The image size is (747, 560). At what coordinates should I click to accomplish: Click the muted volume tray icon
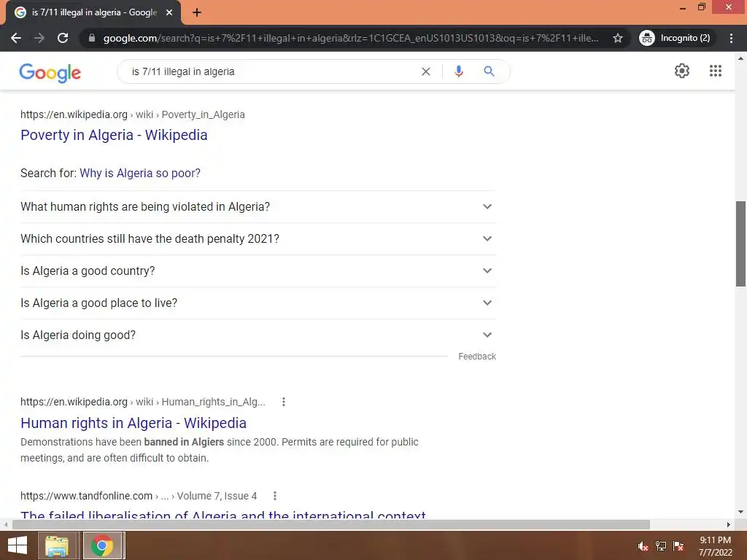click(x=643, y=546)
